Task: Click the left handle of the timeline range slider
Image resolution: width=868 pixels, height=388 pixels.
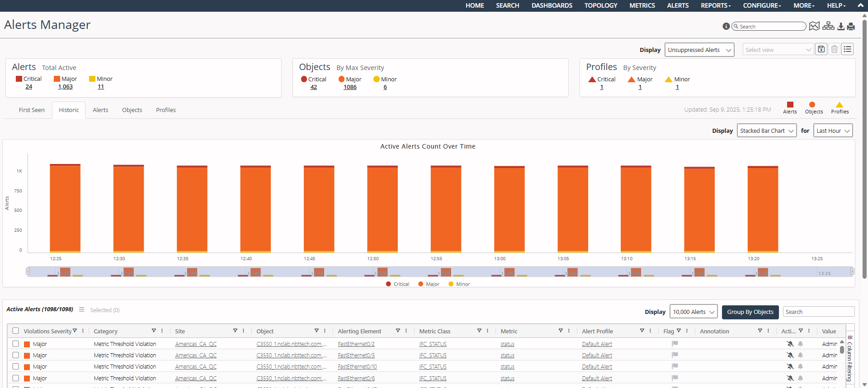Action: (x=28, y=271)
